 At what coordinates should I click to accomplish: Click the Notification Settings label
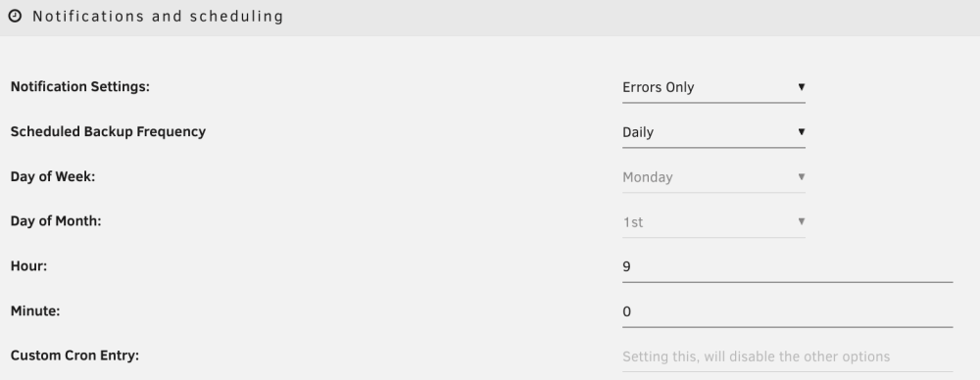click(80, 87)
